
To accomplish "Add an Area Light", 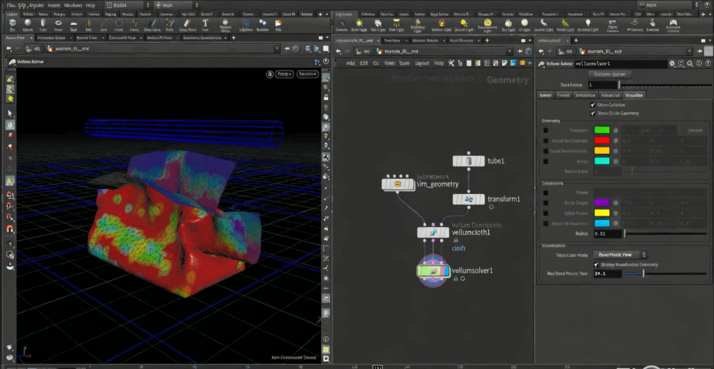I will click(x=396, y=25).
